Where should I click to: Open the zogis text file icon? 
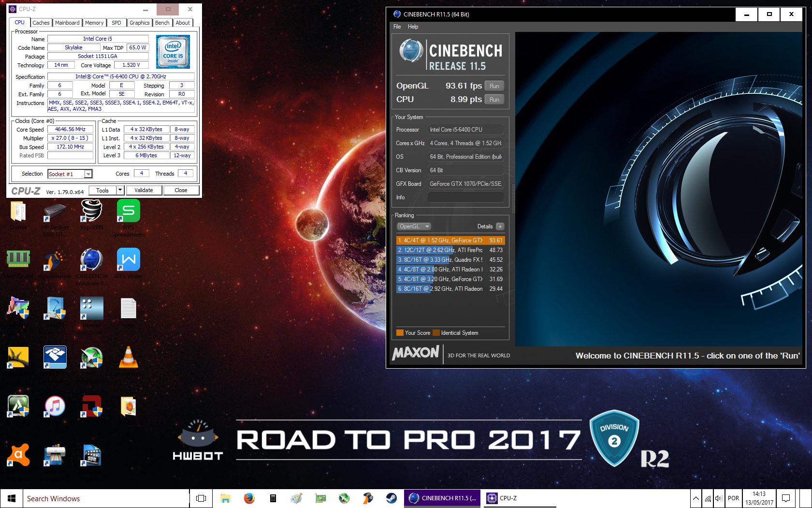tap(129, 309)
